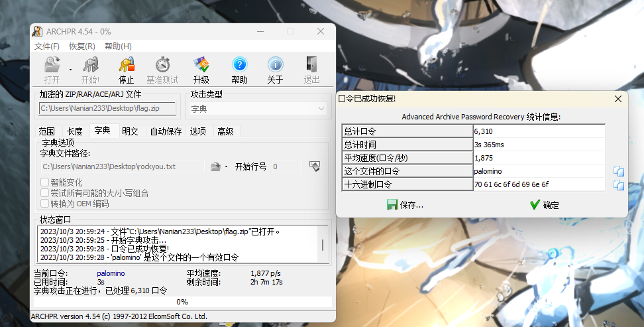Click the 保存... button in results dialog
Viewport: 644px width, 327px height.
[x=405, y=205]
